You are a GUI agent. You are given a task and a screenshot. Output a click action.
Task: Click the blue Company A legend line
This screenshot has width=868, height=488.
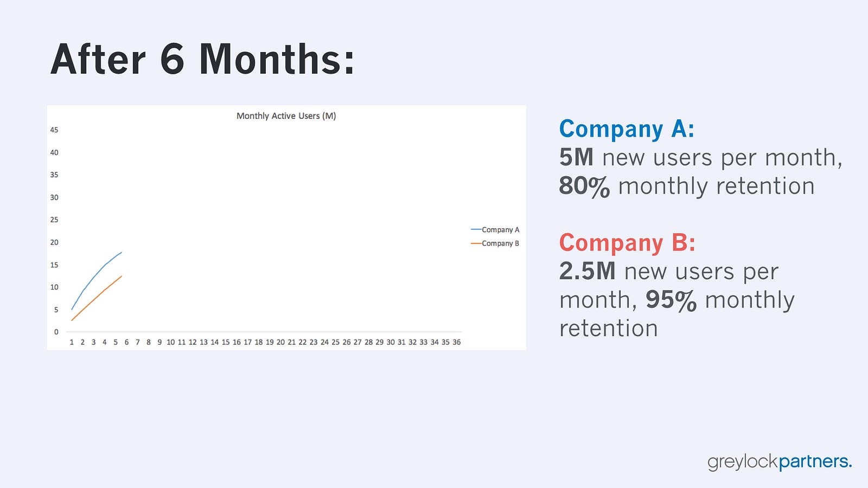476,230
